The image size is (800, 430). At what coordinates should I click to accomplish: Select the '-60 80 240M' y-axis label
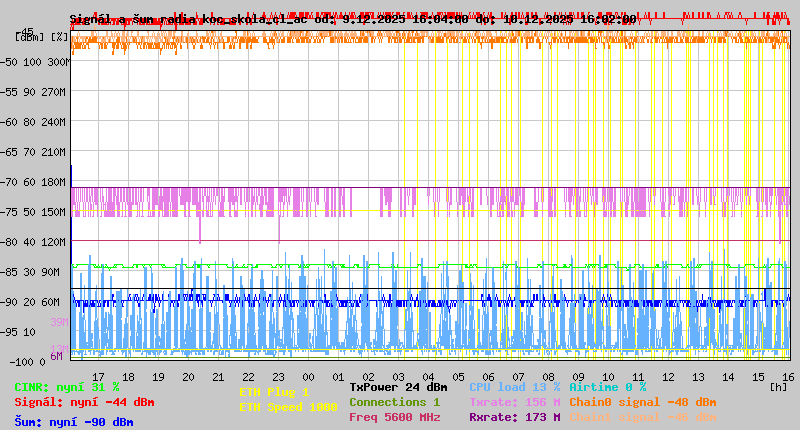click(34, 122)
